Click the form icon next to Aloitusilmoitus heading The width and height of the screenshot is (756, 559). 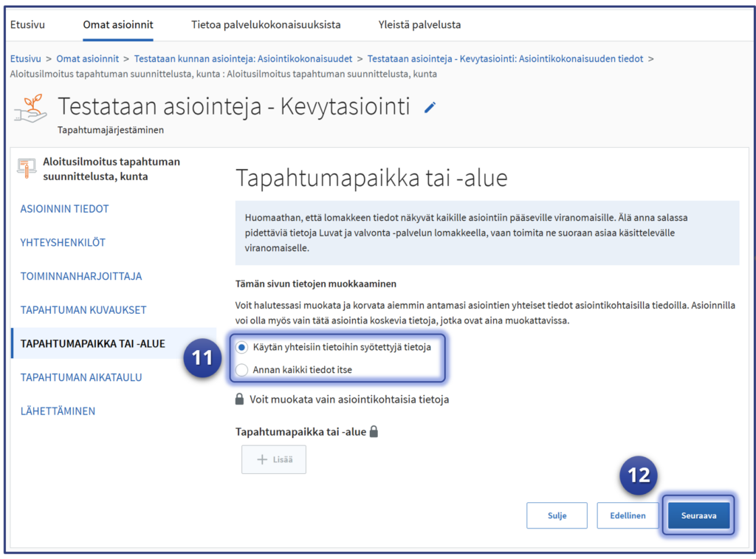27,169
